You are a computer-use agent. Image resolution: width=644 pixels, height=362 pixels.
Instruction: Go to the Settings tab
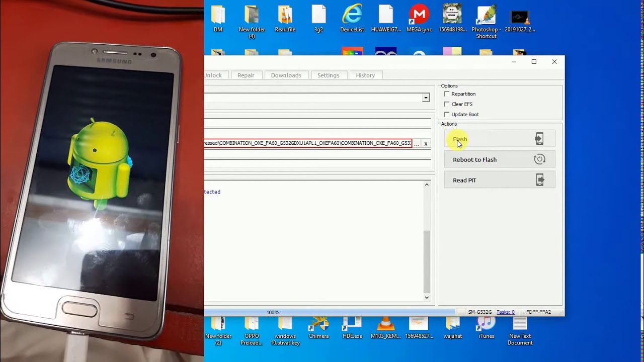pyautogui.click(x=328, y=75)
